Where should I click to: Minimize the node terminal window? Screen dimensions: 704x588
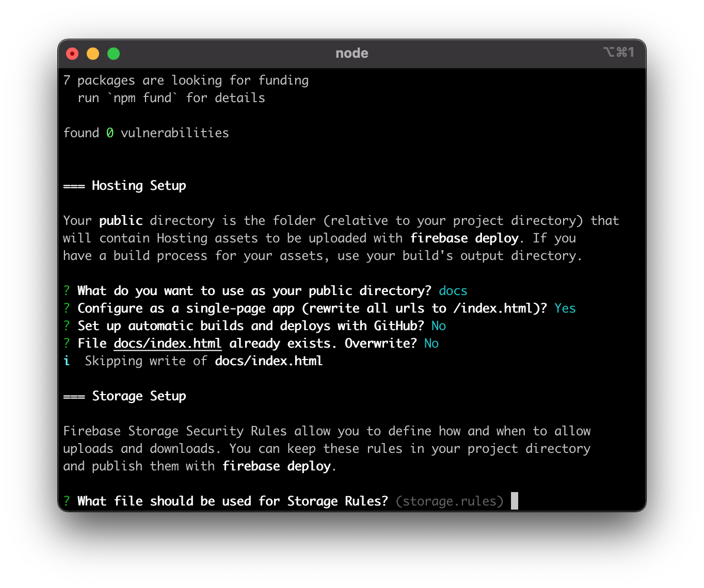[93, 54]
